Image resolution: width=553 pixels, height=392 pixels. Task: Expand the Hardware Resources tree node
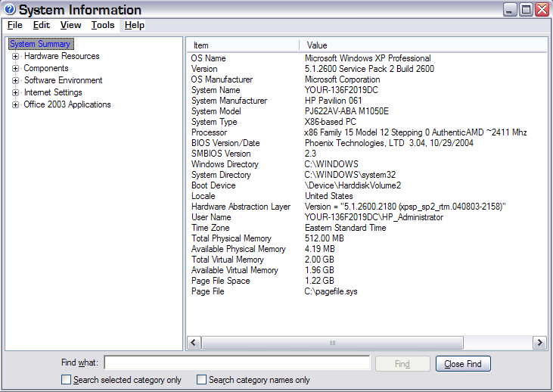point(16,56)
